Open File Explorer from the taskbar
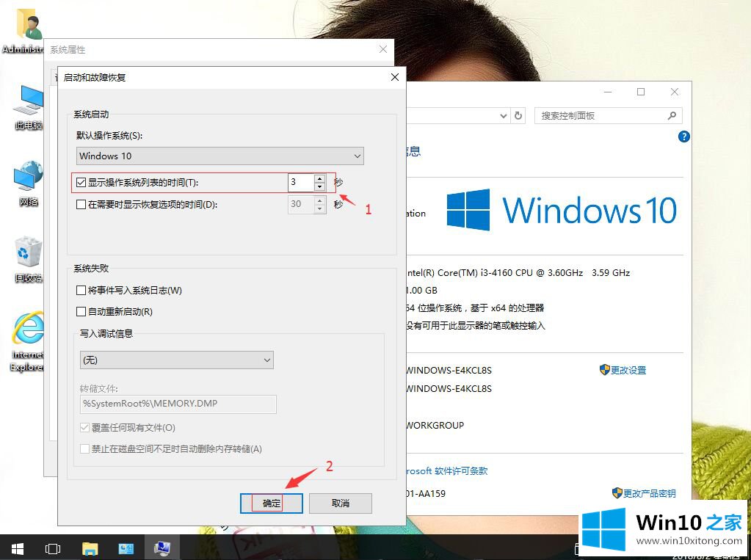 (90, 548)
